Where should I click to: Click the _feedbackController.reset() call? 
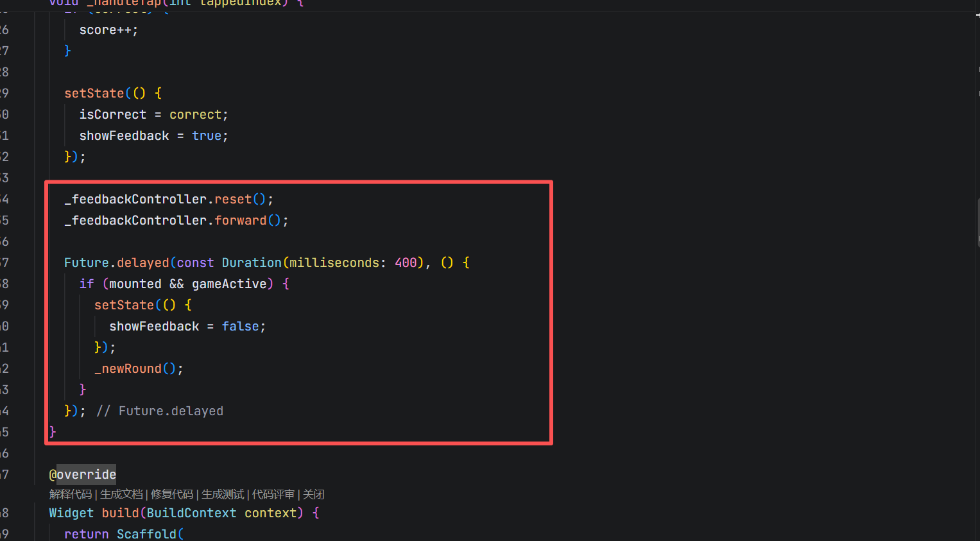pos(169,200)
